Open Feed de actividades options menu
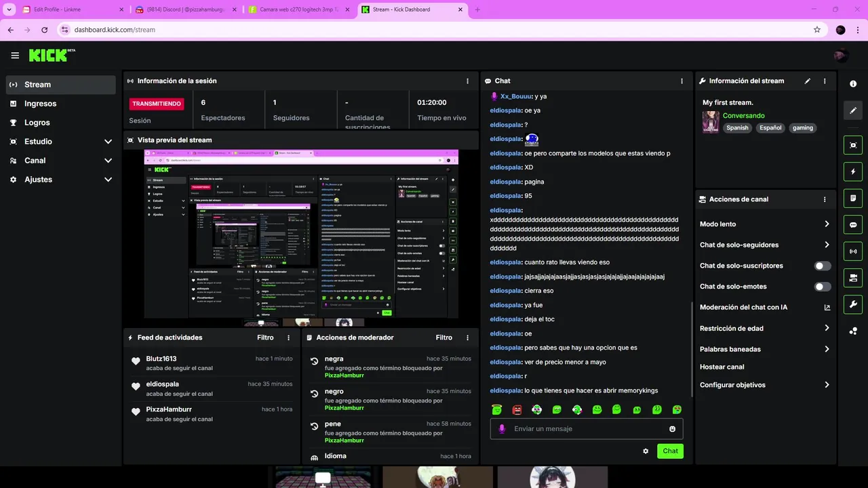This screenshot has height=488, width=868. tap(288, 338)
